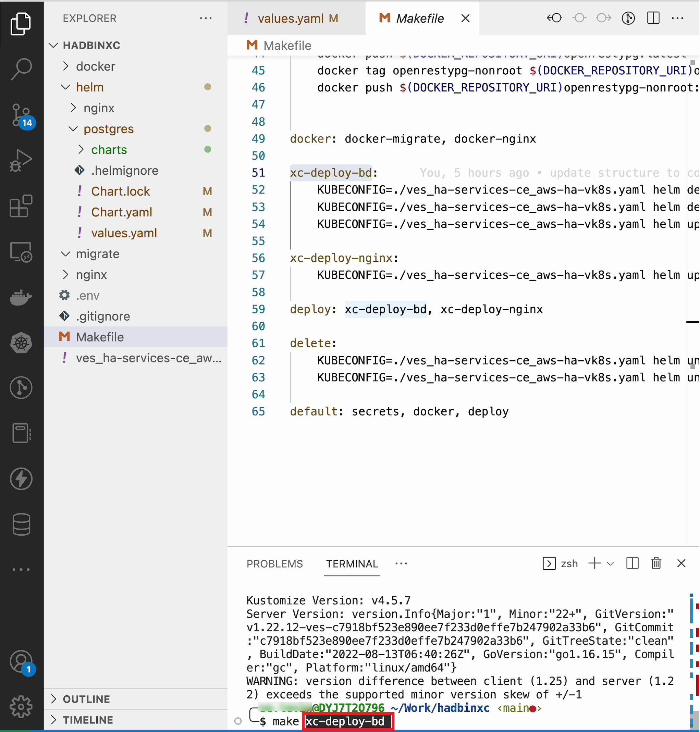Collapse the postgres folder

point(108,129)
